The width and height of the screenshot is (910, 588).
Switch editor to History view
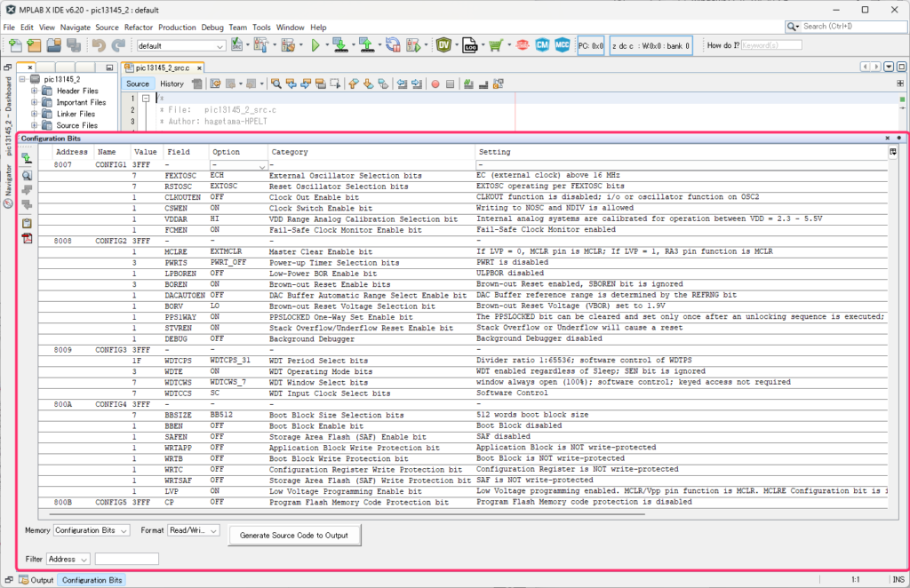172,83
